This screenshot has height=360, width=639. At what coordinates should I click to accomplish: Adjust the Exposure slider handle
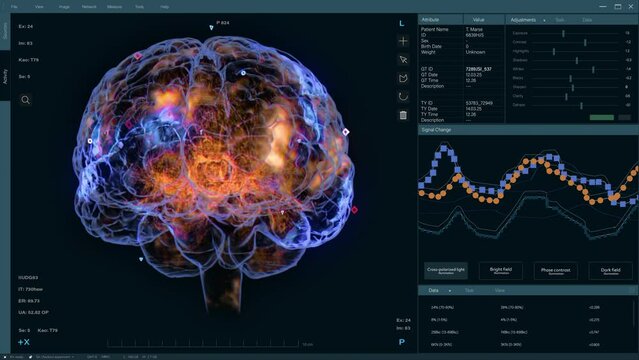(x=564, y=33)
